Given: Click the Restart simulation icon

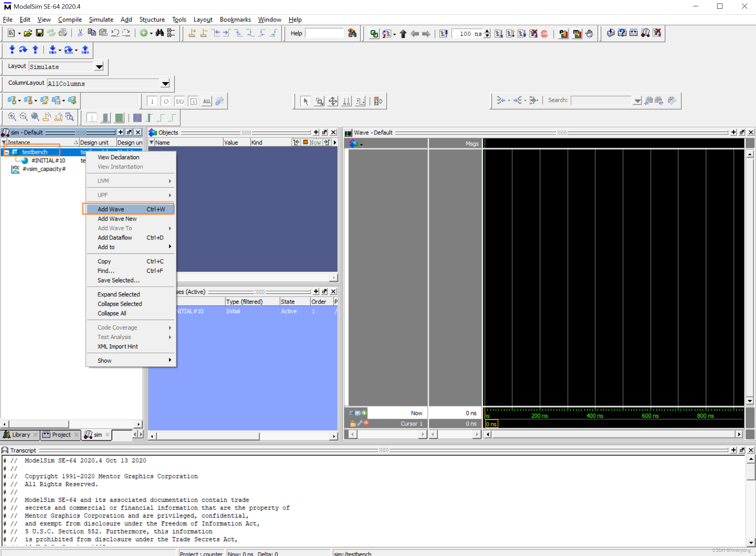Looking at the screenshot, I should pyautogui.click(x=444, y=34).
